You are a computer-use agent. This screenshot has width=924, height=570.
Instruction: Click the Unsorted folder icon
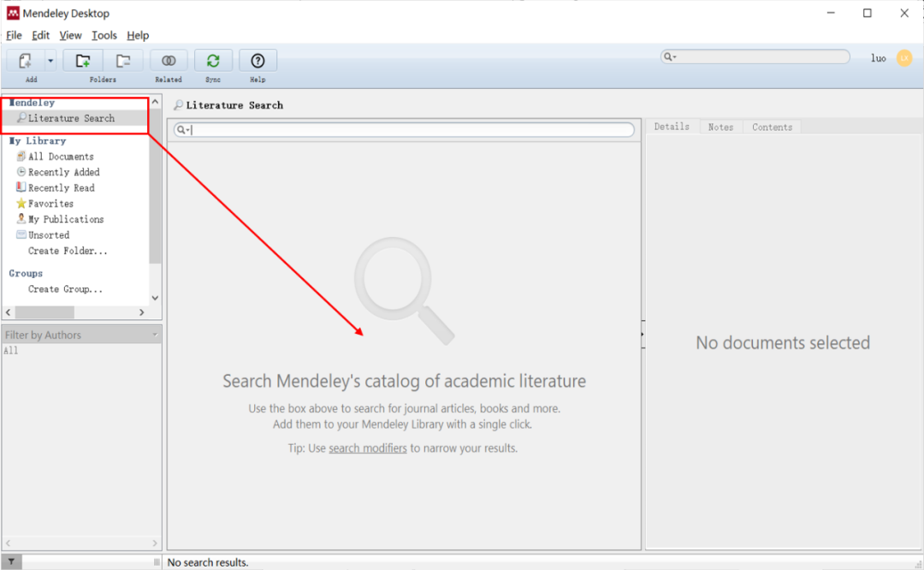click(21, 235)
